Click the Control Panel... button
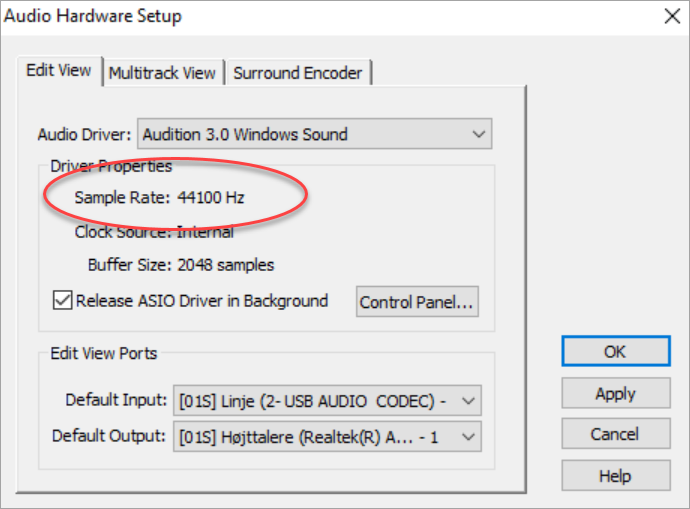 tap(417, 302)
